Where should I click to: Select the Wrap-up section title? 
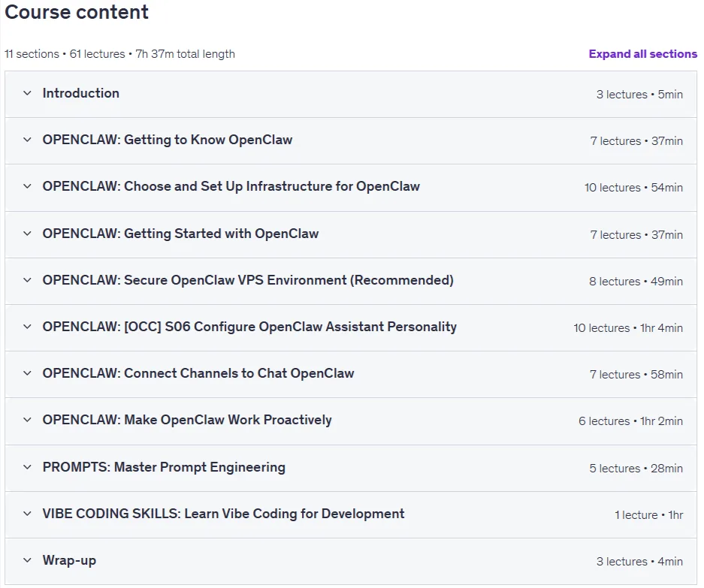(69, 560)
